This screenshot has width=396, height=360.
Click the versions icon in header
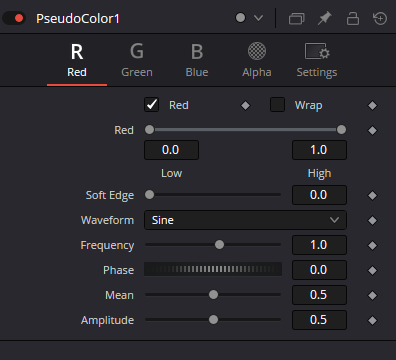click(x=296, y=18)
